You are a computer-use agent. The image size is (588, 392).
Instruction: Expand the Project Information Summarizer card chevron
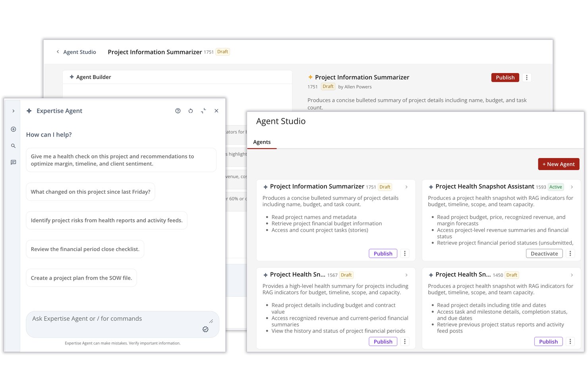pyautogui.click(x=406, y=187)
